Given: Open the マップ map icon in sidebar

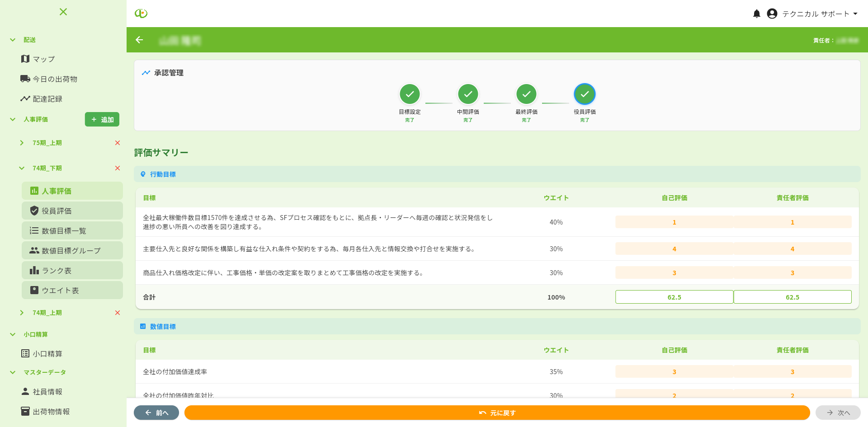Looking at the screenshot, I should click(26, 59).
